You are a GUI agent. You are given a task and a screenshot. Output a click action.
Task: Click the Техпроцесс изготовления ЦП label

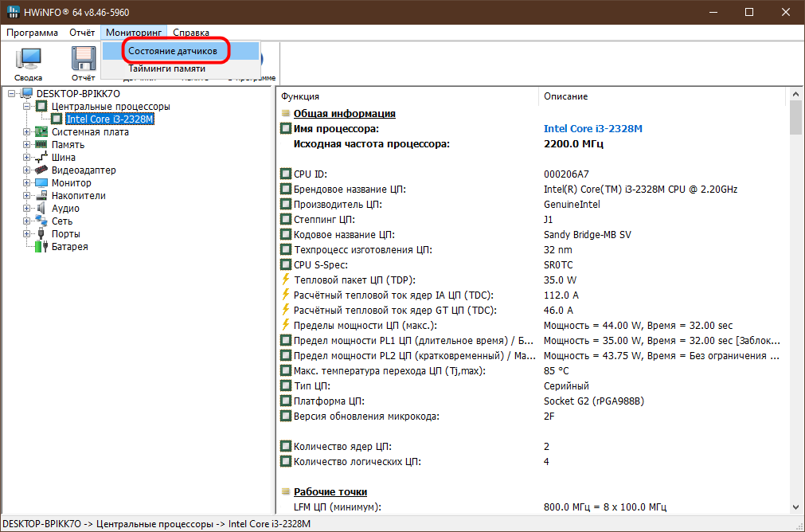(362, 250)
